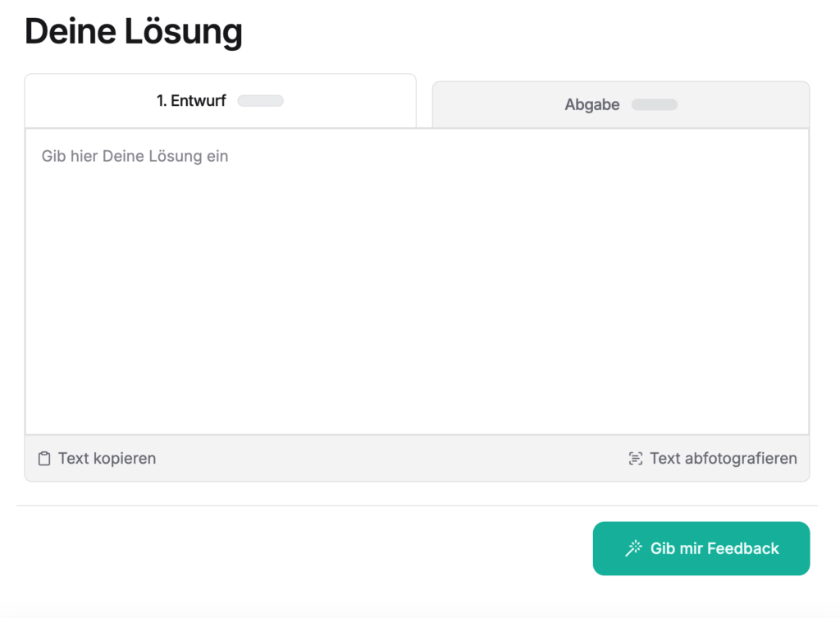The height and width of the screenshot is (618, 840).
Task: Select the 1. Entwurf tab
Action: click(x=220, y=101)
